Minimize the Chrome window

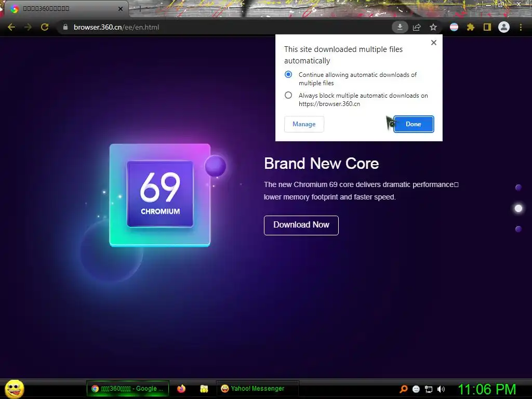[488, 5]
